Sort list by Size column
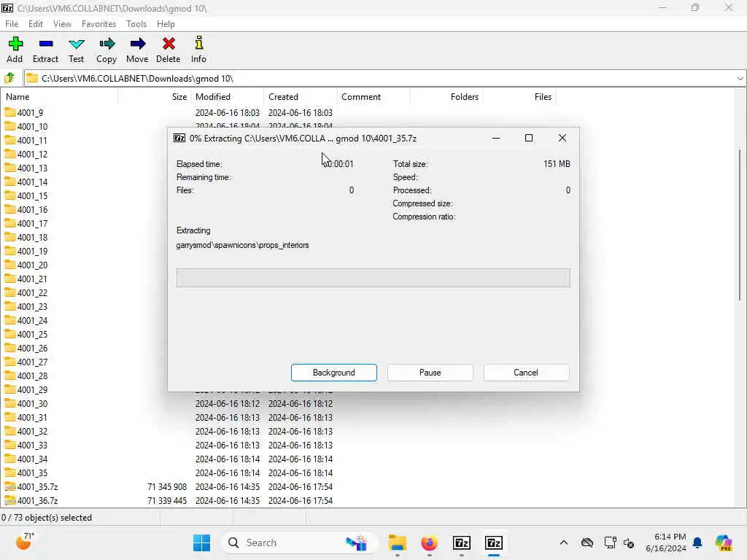 155,97
